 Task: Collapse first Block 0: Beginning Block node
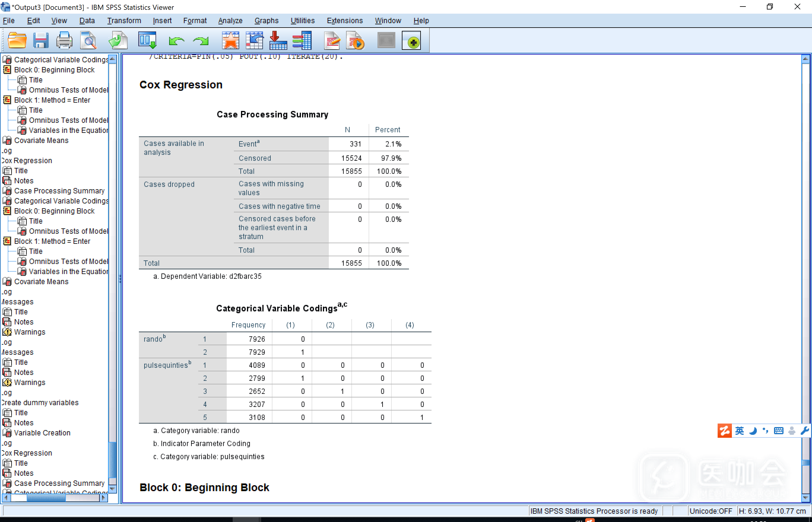coord(7,70)
